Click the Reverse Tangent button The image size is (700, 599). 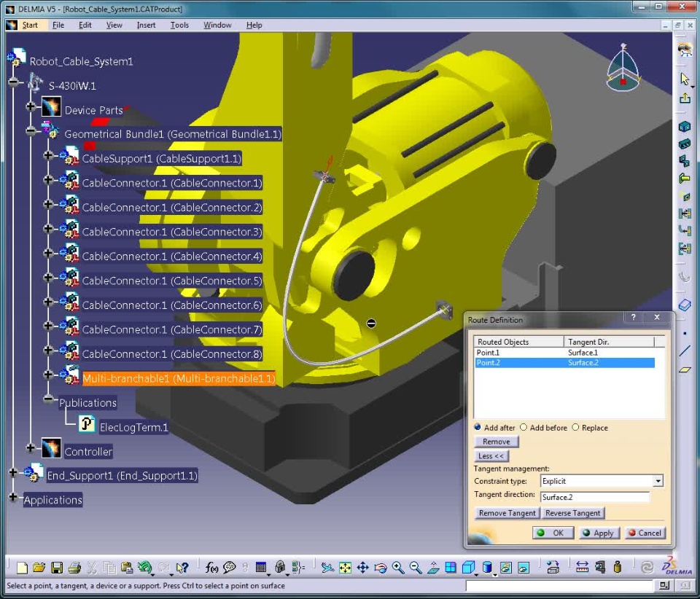coord(573,513)
